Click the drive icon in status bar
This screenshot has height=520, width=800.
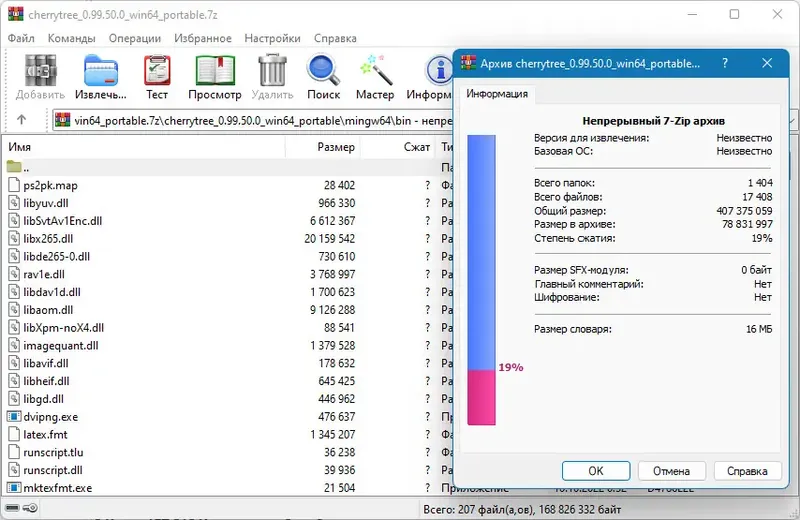12,508
